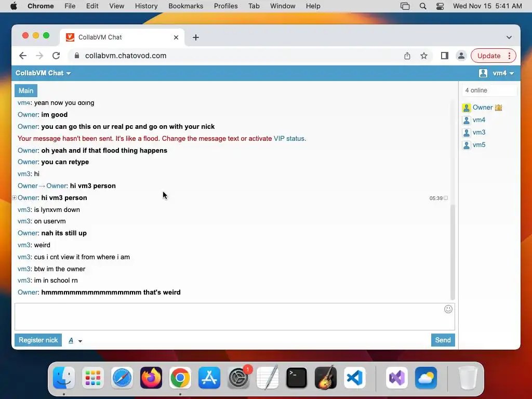
Task: Open the text formatting dropdown arrow
Action: coord(81,341)
